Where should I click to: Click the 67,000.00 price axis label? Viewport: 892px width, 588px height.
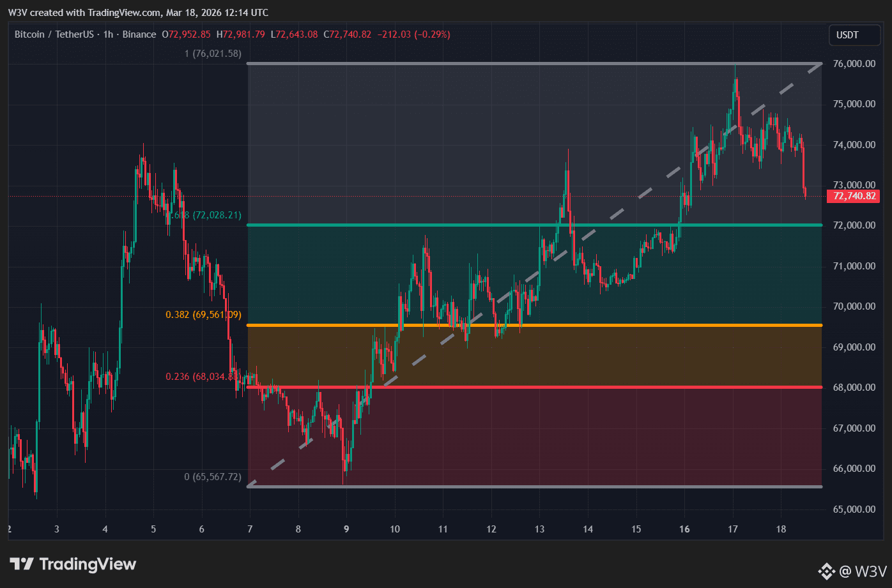click(x=853, y=428)
